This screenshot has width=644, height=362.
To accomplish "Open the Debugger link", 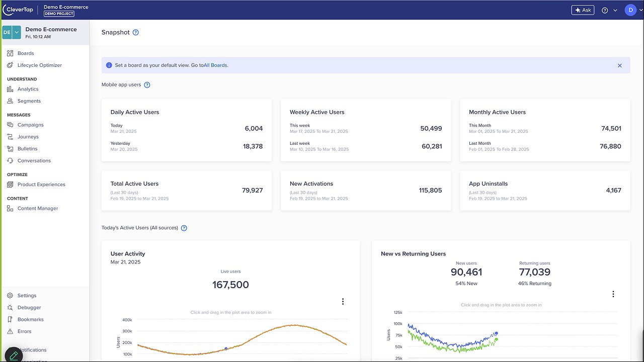I will pyautogui.click(x=29, y=308).
